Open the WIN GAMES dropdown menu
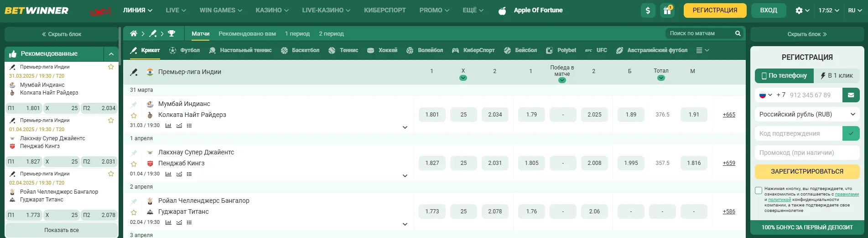This screenshot has width=868, height=238. (221, 10)
